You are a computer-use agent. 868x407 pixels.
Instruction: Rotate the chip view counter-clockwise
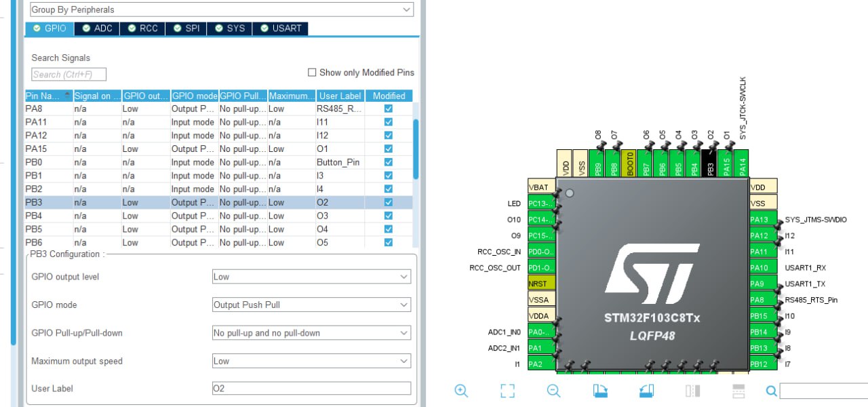pos(646,391)
